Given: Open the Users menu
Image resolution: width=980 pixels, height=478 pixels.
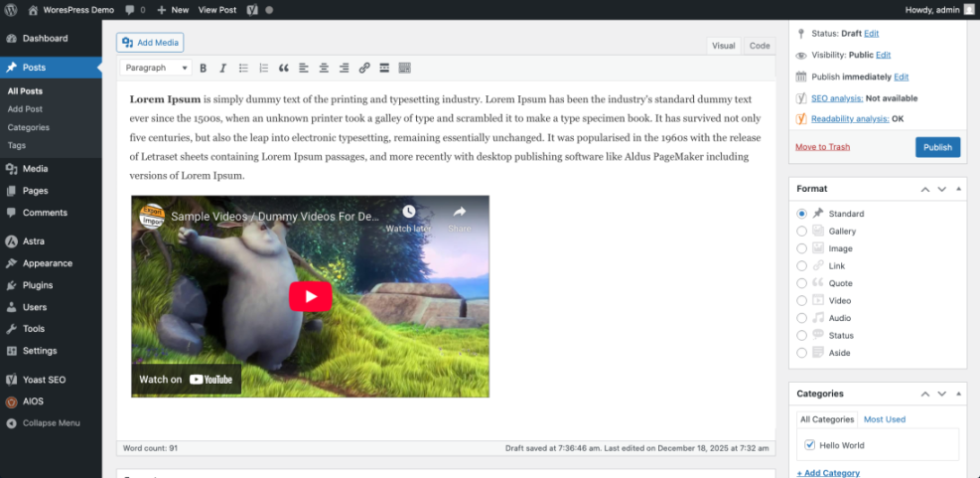Looking at the screenshot, I should (x=51, y=307).
